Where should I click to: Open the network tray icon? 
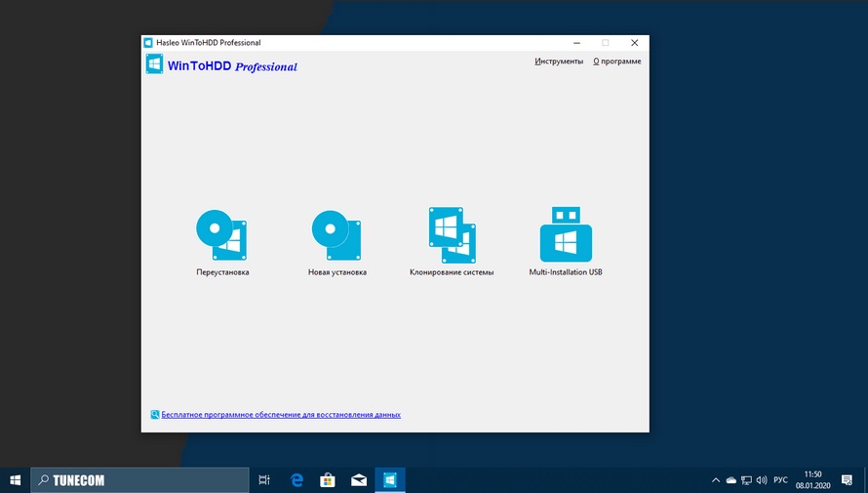pos(746,480)
